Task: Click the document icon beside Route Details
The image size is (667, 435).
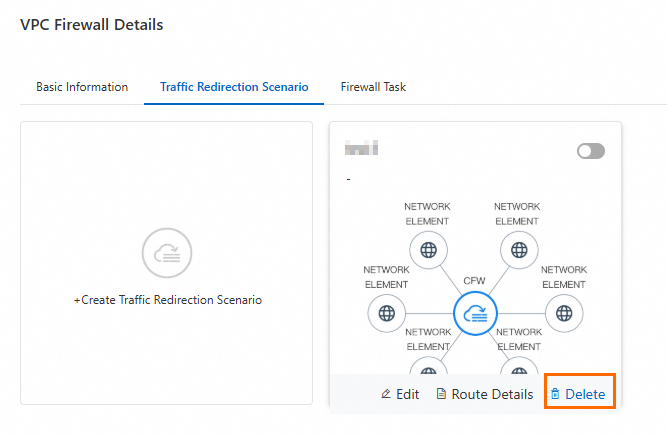Action: pos(441,394)
